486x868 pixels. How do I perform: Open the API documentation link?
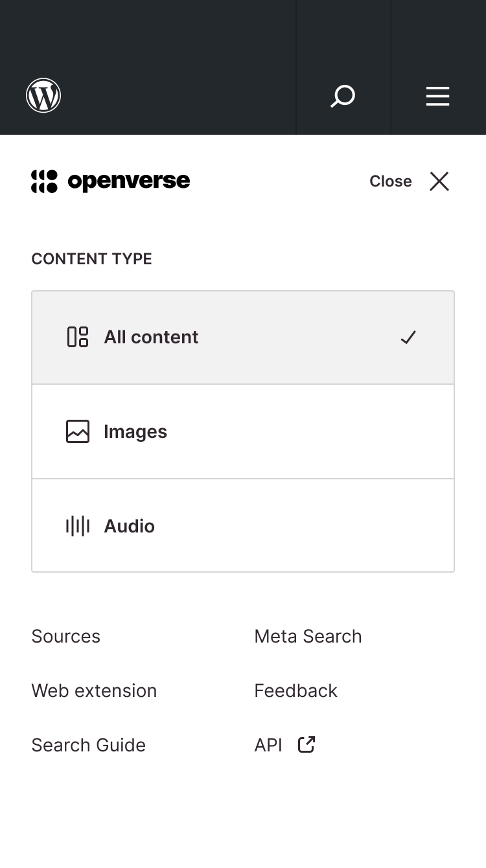pyautogui.click(x=268, y=745)
